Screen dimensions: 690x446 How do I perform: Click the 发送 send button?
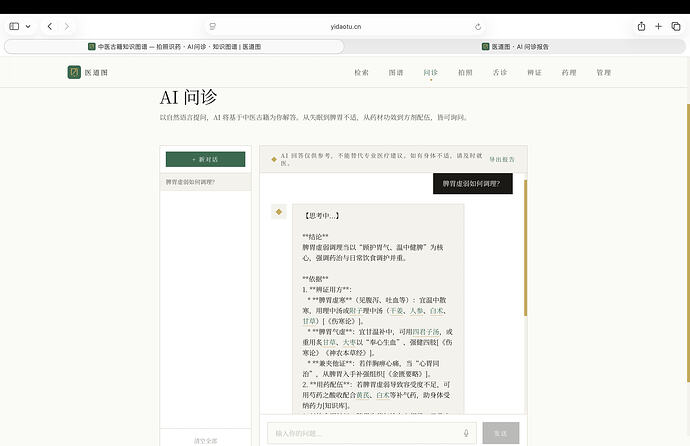[x=501, y=433]
